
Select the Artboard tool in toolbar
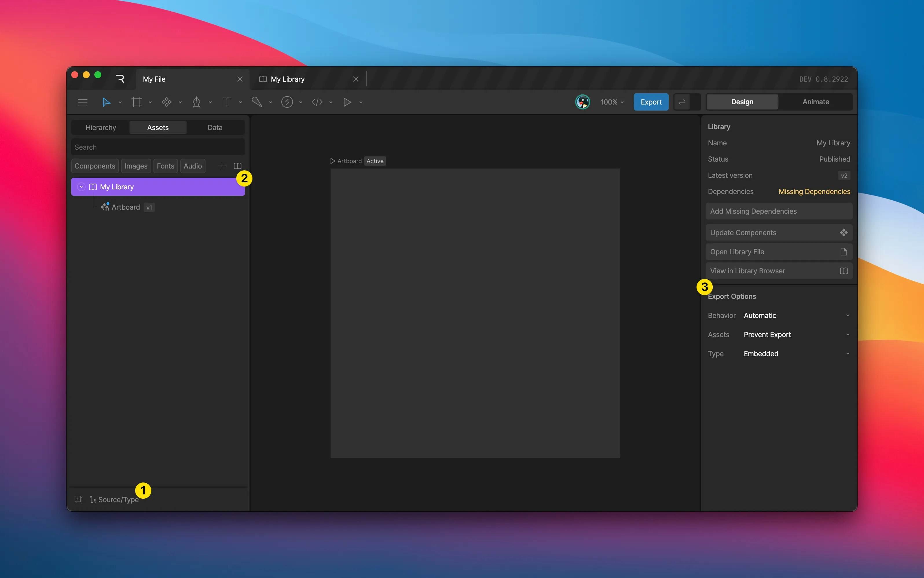[x=136, y=102]
